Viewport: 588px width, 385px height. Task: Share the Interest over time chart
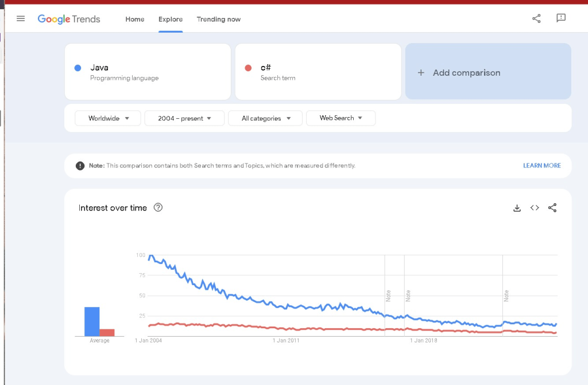[552, 208]
